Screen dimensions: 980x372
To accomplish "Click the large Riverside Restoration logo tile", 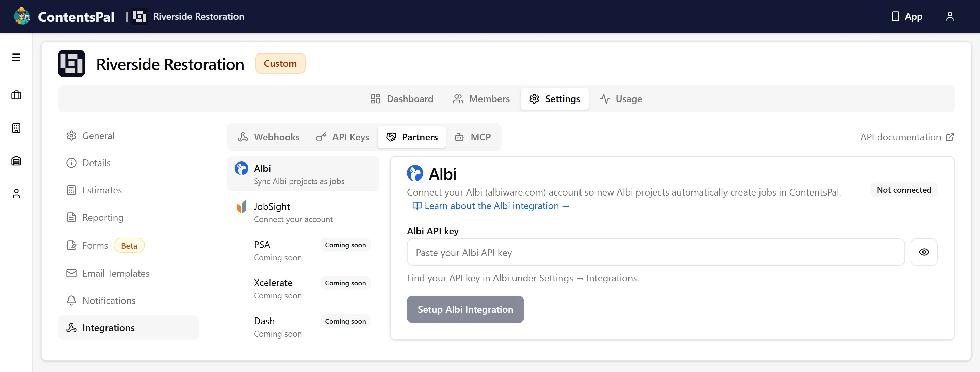I will (x=71, y=63).
